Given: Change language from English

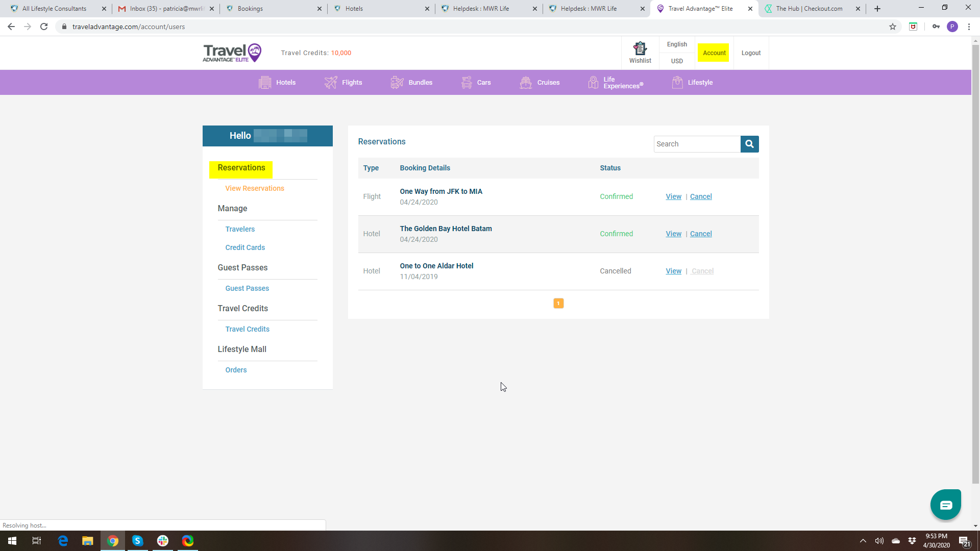Looking at the screenshot, I should click(x=677, y=44).
